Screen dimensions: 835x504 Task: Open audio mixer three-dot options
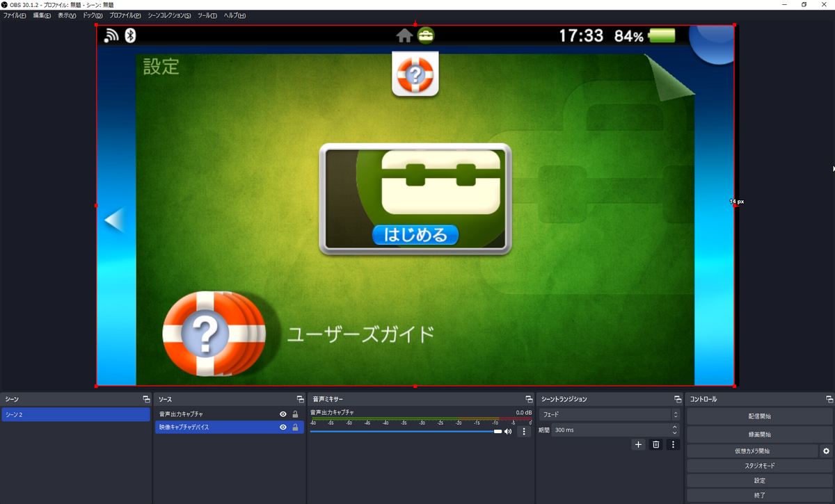pos(525,432)
